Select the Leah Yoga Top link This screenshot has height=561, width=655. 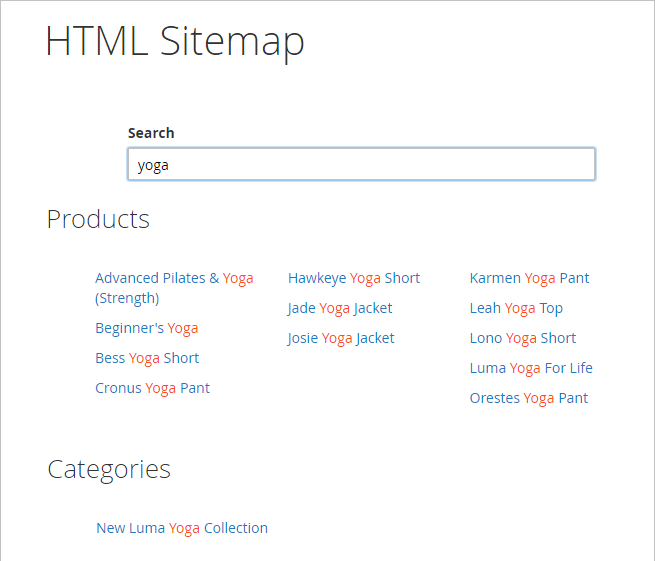[516, 308]
